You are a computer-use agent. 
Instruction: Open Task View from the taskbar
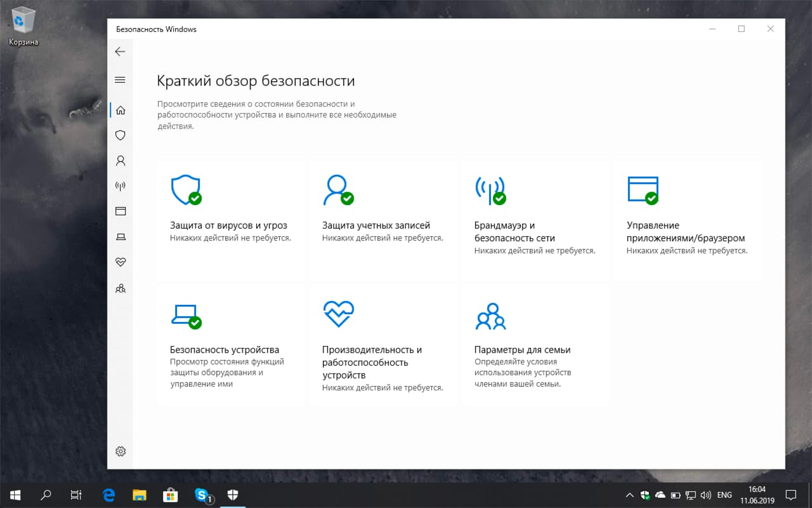76,495
